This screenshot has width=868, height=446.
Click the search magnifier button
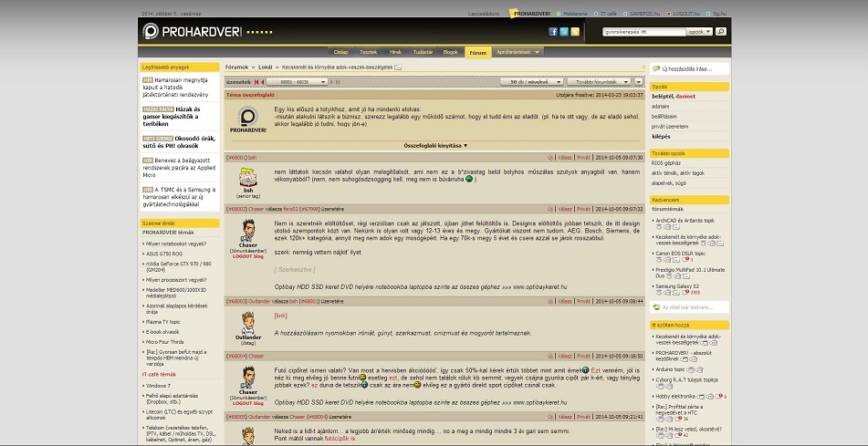720,32
